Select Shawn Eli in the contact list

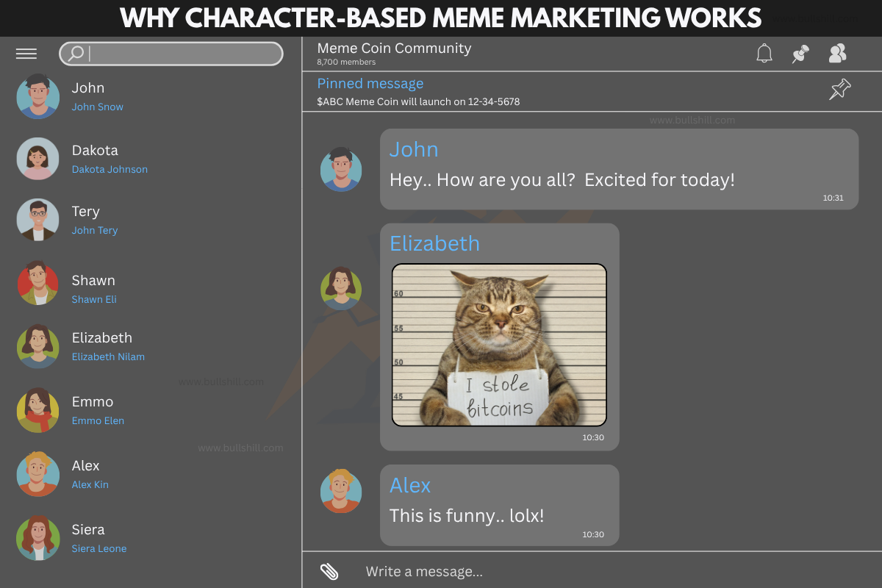pos(94,299)
